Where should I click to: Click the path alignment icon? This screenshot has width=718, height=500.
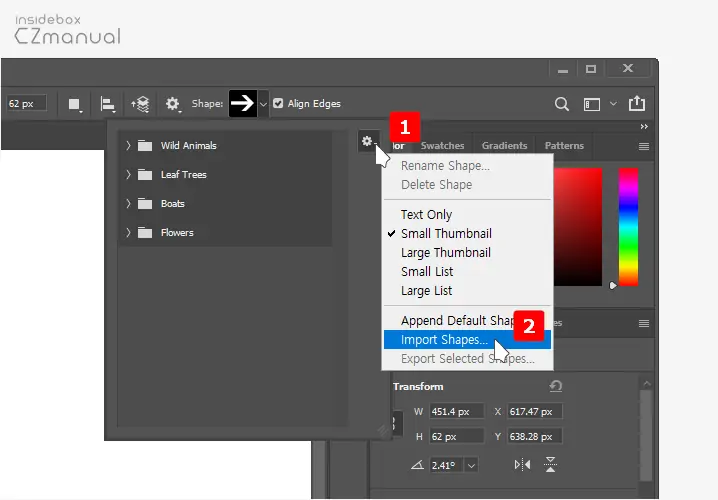106,104
